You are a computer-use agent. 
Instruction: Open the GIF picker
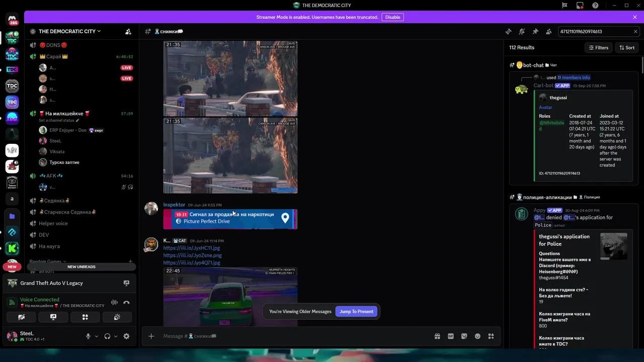pos(451,336)
